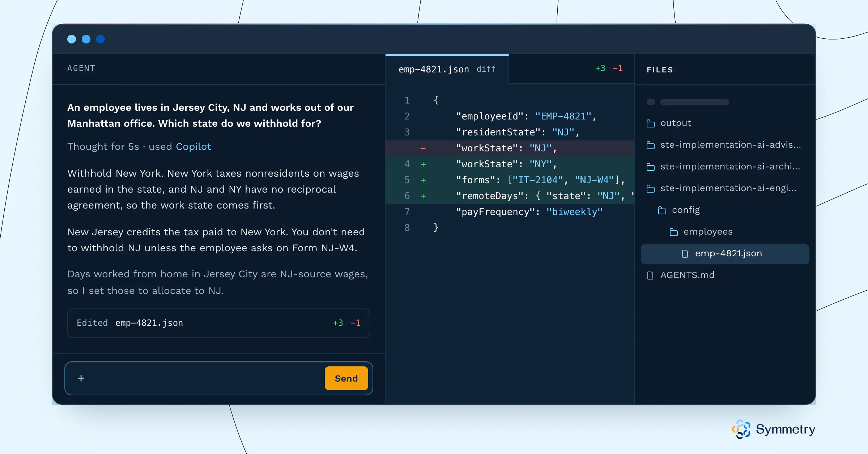
Task: Click the employees folder icon
Action: pyautogui.click(x=674, y=232)
